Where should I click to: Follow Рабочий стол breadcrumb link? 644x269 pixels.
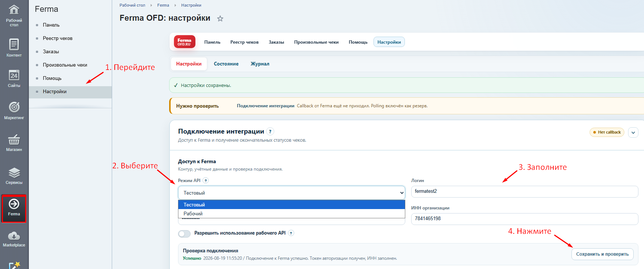(132, 5)
